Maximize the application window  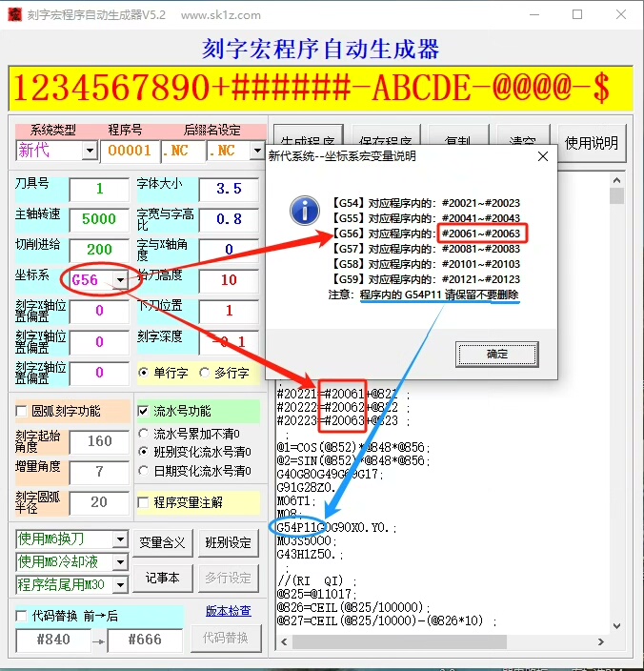point(577,14)
